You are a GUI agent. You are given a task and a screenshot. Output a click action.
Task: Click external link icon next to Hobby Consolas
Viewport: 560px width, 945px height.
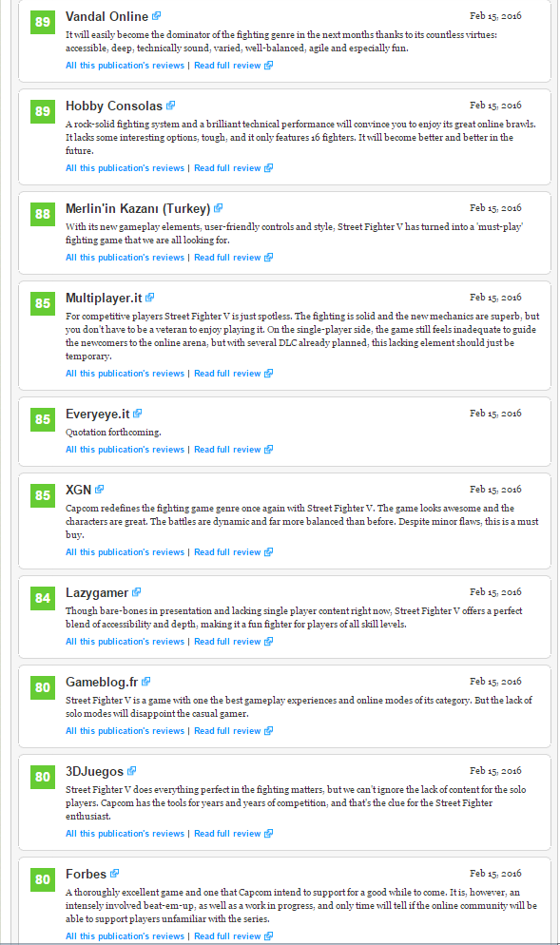point(170,106)
